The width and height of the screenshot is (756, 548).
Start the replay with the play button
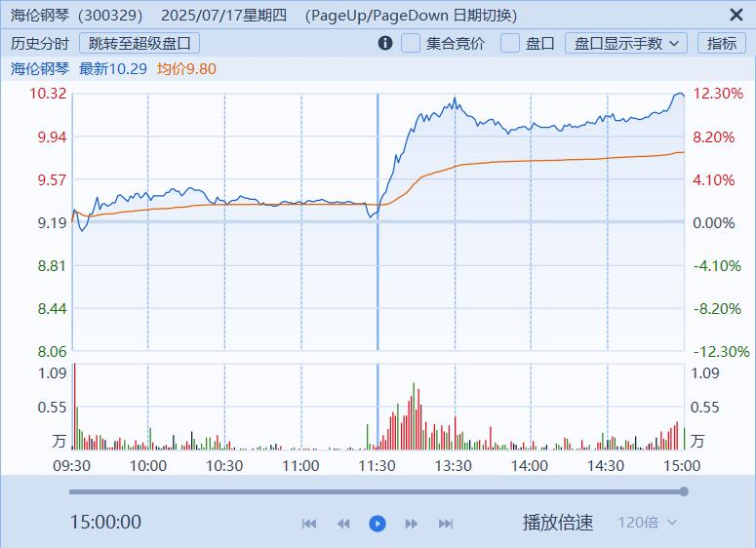tap(378, 524)
